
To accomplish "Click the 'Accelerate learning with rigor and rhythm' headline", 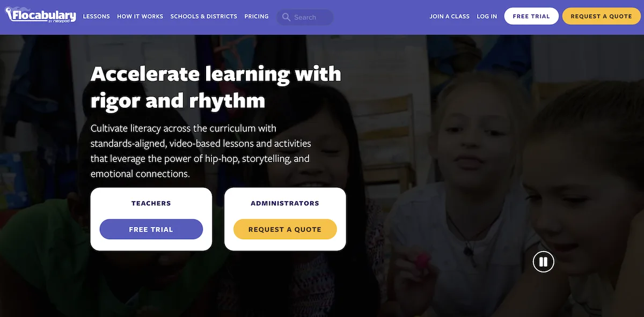I will pos(216,87).
